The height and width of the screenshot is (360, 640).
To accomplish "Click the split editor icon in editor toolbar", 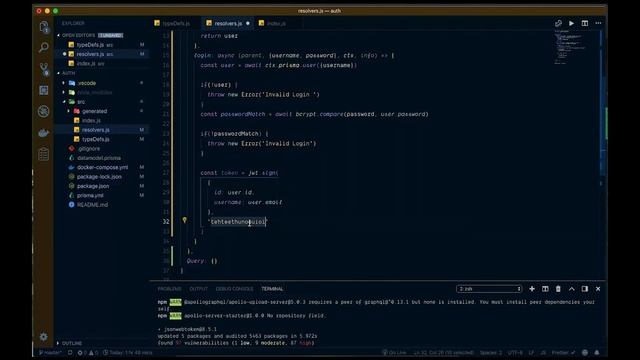I will [585, 23].
